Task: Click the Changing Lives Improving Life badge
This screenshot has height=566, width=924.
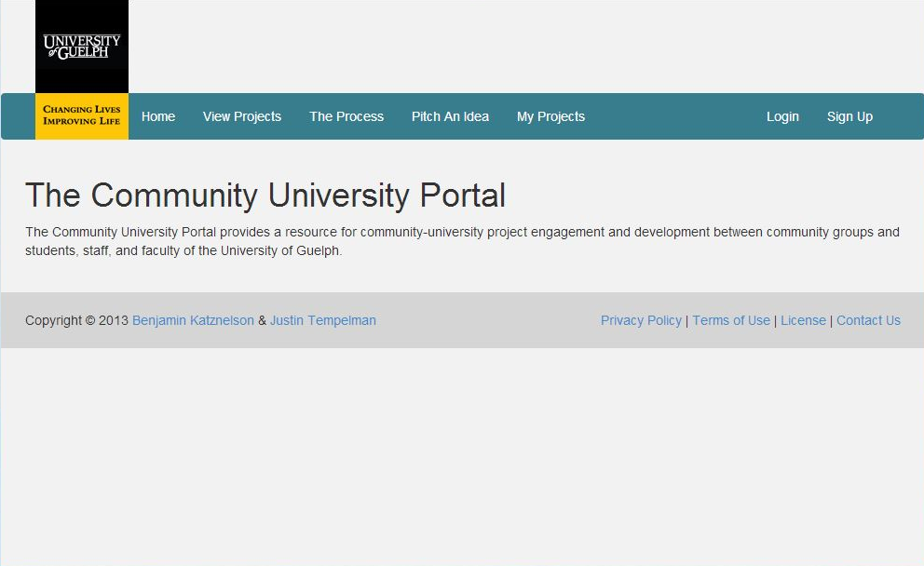Action: [82, 116]
